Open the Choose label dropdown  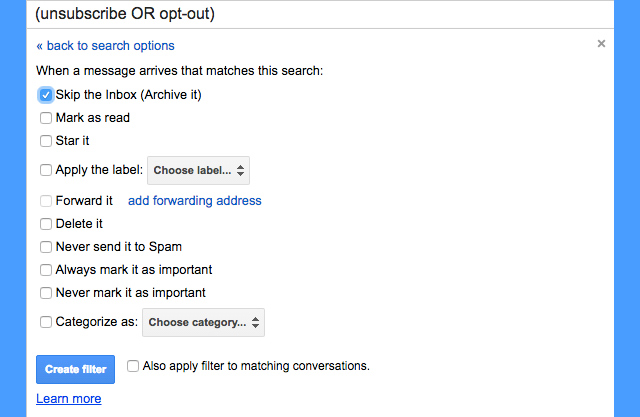click(x=198, y=170)
